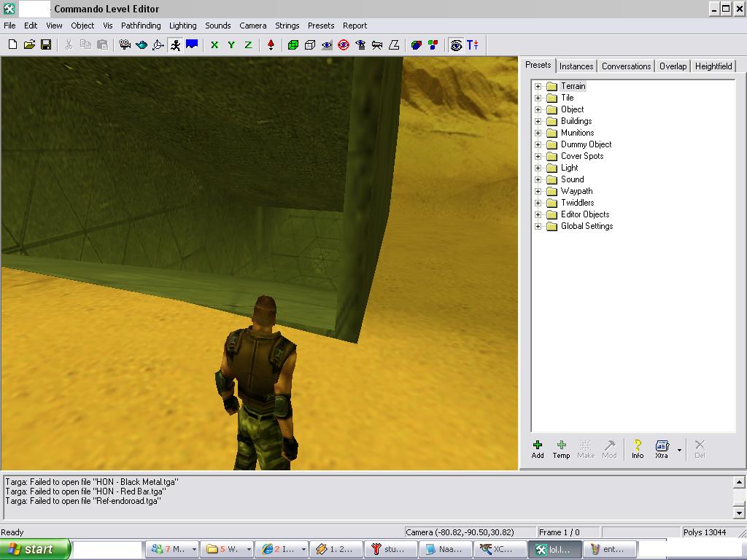Expand the Buildings tree node
This screenshot has width=747, height=560.
coord(538,121)
